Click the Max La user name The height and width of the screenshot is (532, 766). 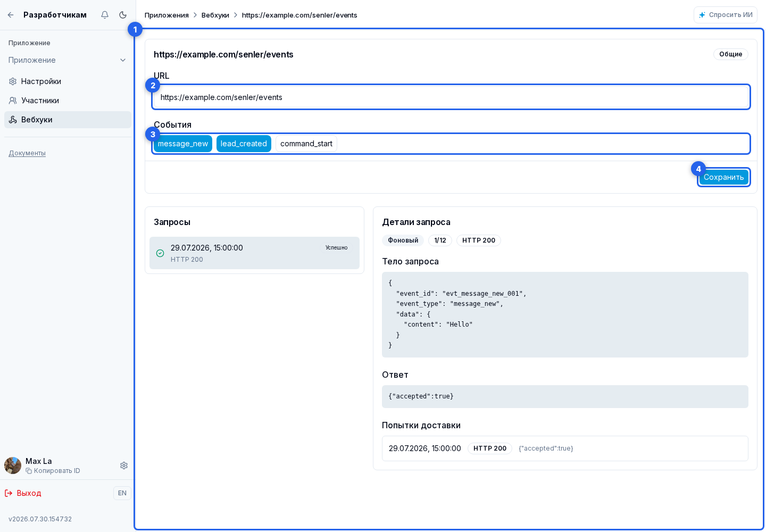(x=39, y=461)
